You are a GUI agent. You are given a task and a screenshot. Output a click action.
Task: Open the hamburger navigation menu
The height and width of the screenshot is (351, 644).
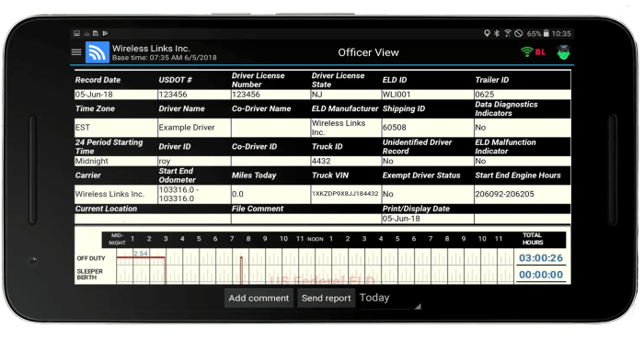(x=76, y=52)
